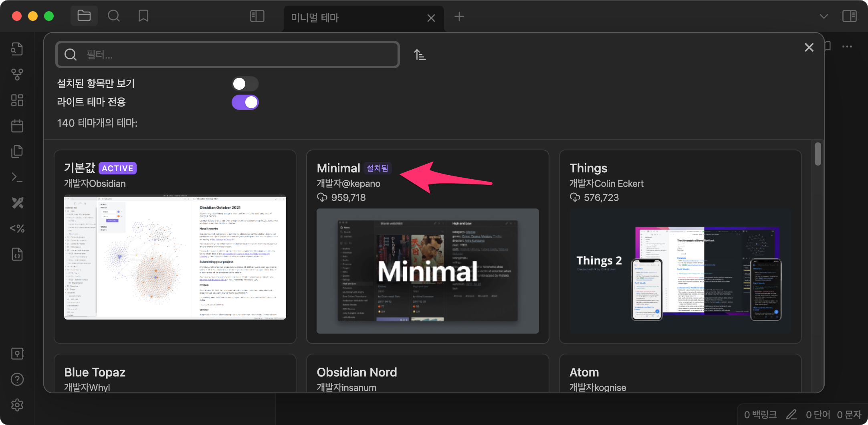868x425 pixels.
Task: Add a new tab with the plus button
Action: [x=459, y=17]
